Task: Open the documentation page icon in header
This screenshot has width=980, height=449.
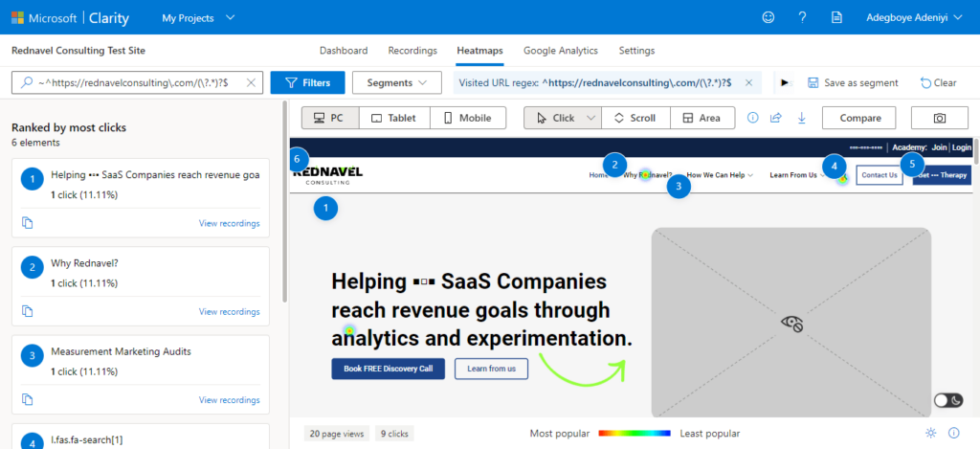Action: point(836,17)
